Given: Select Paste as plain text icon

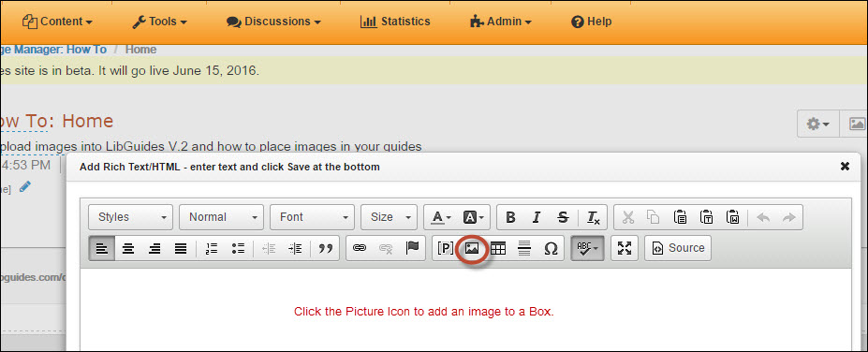Looking at the screenshot, I should point(707,217).
